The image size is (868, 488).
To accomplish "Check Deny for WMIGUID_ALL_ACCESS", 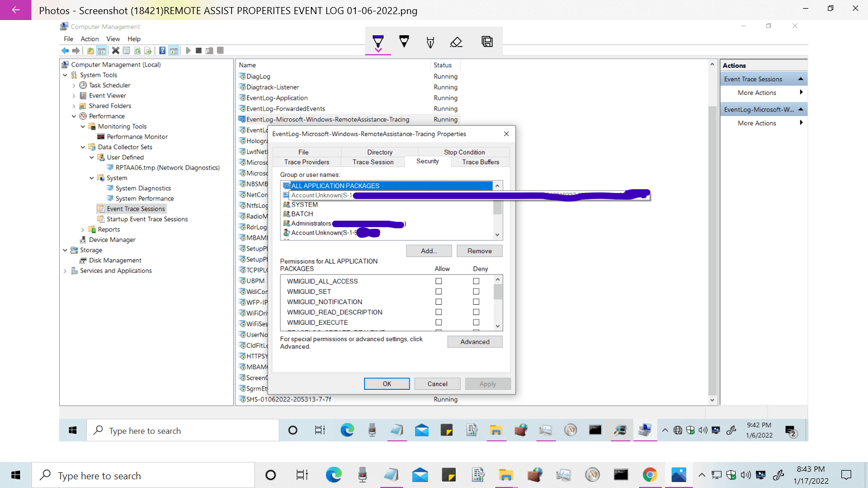I will (x=476, y=281).
